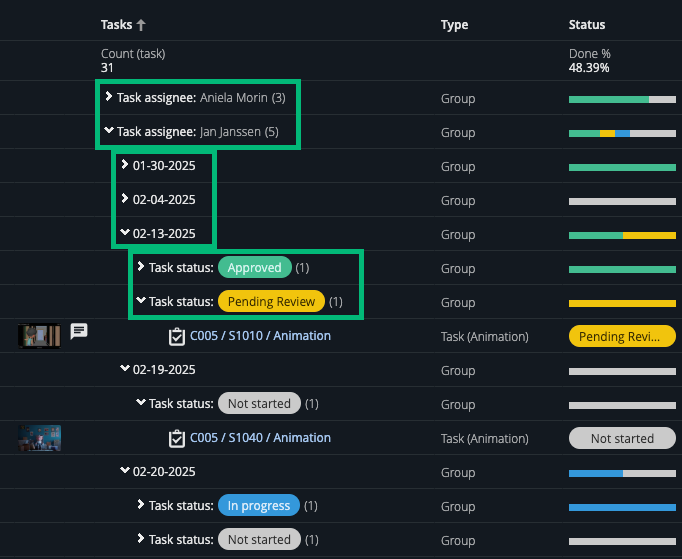Click task clipboard icon for C005 / S1010 / Animation

[x=177, y=337]
